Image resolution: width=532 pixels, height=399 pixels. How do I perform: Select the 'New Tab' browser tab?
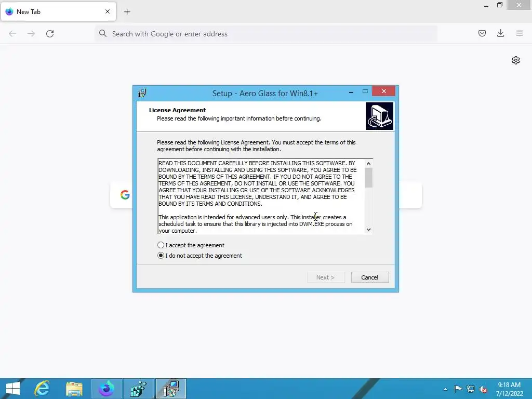58,11
